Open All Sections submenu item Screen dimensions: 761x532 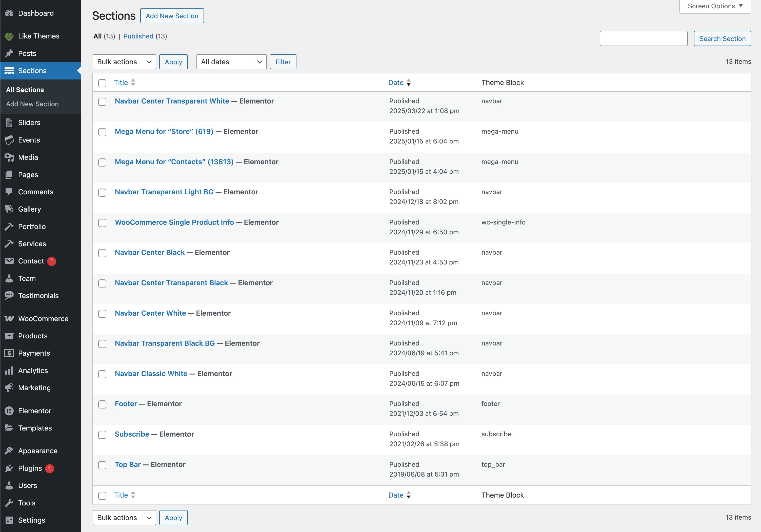(x=25, y=90)
